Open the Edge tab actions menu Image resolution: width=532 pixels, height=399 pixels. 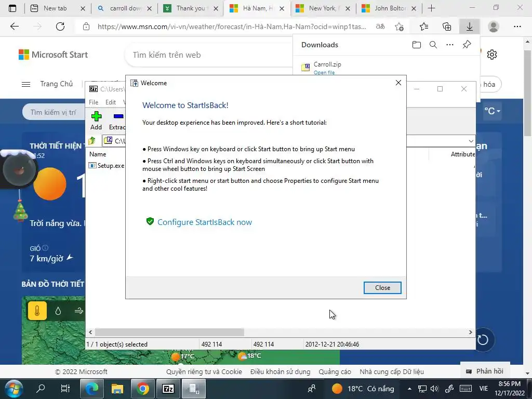click(12, 8)
